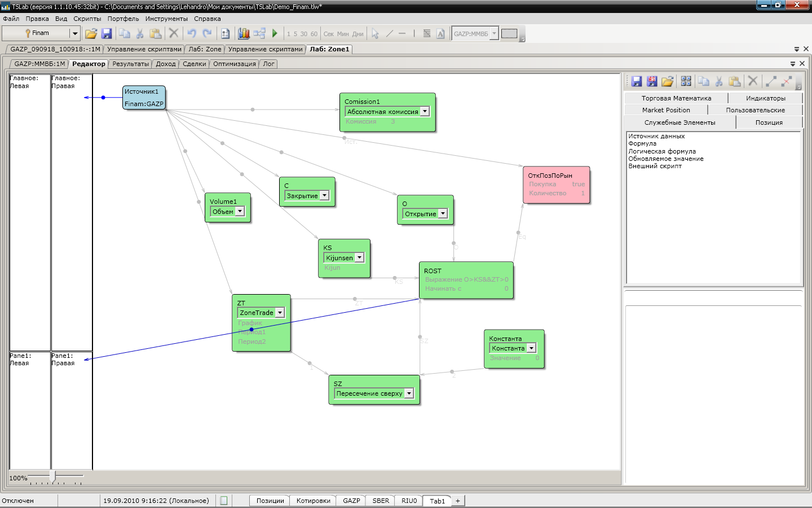Click the four-squares arrange blocks icon

(x=686, y=81)
